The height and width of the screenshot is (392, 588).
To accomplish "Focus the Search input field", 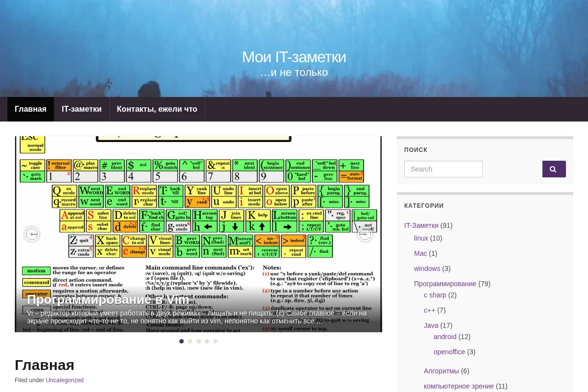I will coord(443,169).
